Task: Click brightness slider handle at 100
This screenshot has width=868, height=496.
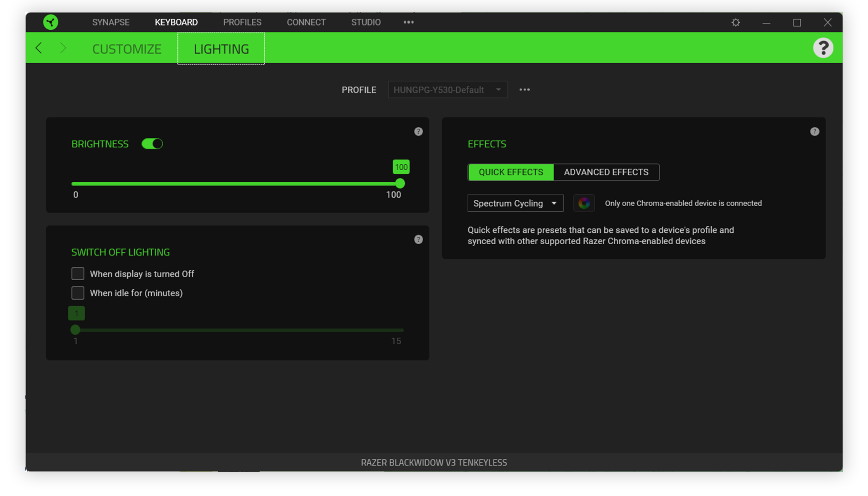Action: click(x=400, y=183)
